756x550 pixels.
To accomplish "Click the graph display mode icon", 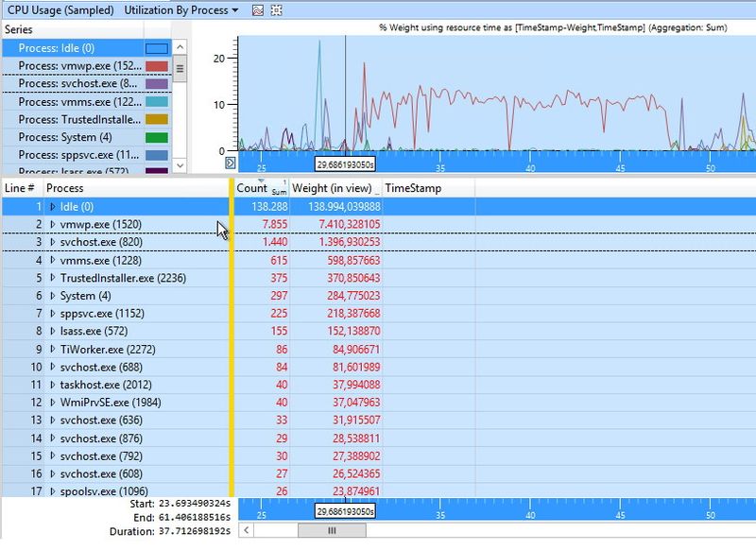I will pyautogui.click(x=258, y=10).
